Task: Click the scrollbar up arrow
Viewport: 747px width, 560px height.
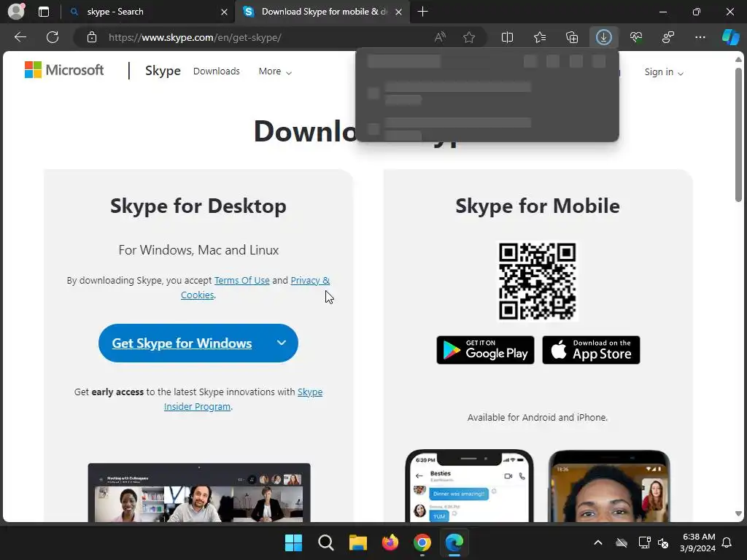Action: (x=738, y=60)
